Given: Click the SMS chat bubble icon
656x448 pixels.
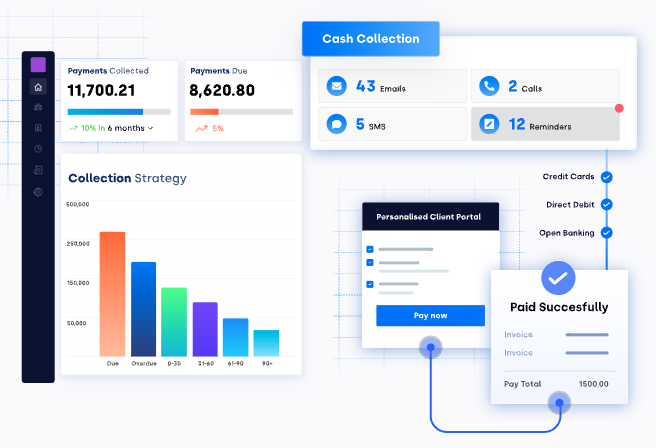Looking at the screenshot, I should tap(336, 124).
